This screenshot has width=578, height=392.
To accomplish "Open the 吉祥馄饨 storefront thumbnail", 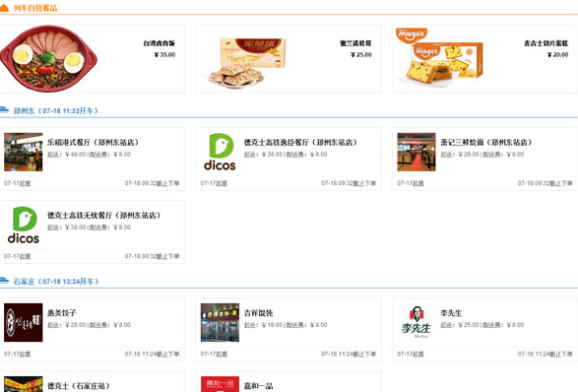I will [220, 322].
